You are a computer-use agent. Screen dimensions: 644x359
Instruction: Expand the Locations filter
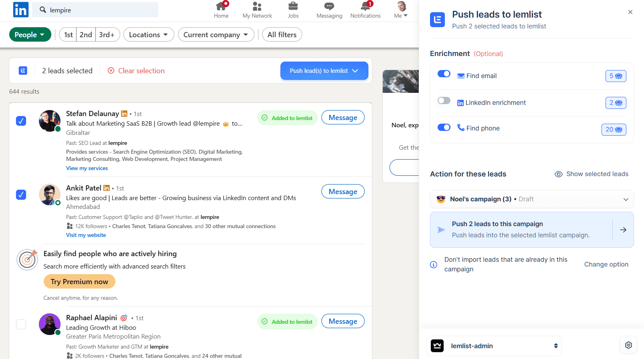click(149, 35)
